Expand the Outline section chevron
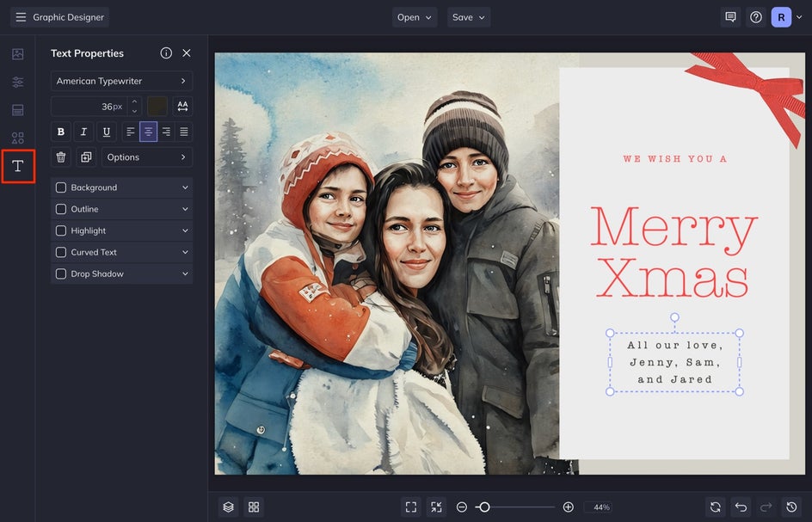The width and height of the screenshot is (812, 522). point(185,209)
